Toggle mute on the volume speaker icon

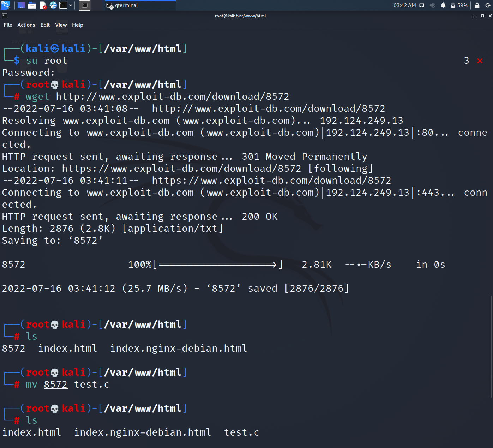[x=433, y=5]
